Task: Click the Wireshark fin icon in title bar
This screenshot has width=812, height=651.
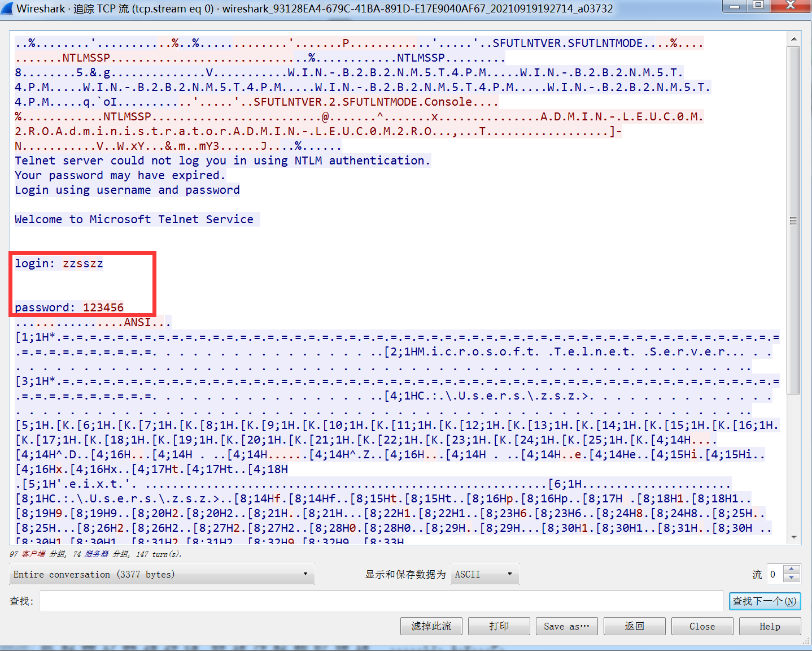Action: tap(7, 8)
